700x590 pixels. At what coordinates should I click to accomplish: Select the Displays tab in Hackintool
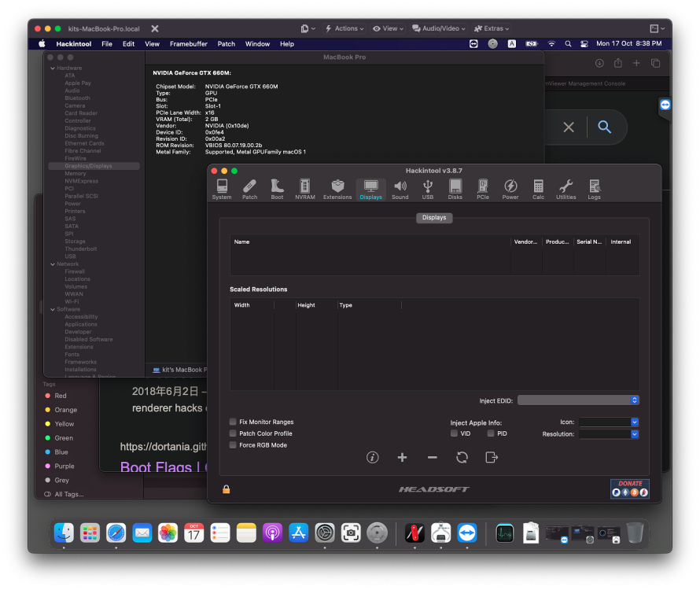click(x=370, y=190)
